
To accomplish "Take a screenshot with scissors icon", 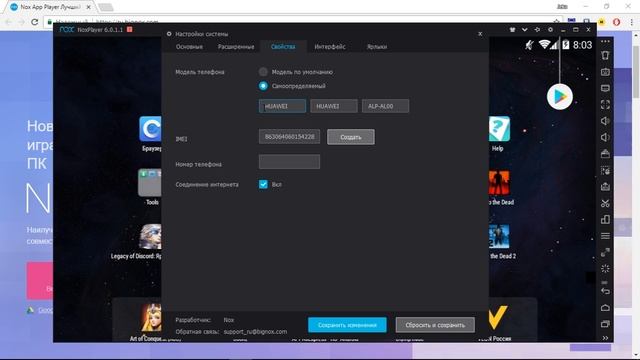I will tap(605, 203).
